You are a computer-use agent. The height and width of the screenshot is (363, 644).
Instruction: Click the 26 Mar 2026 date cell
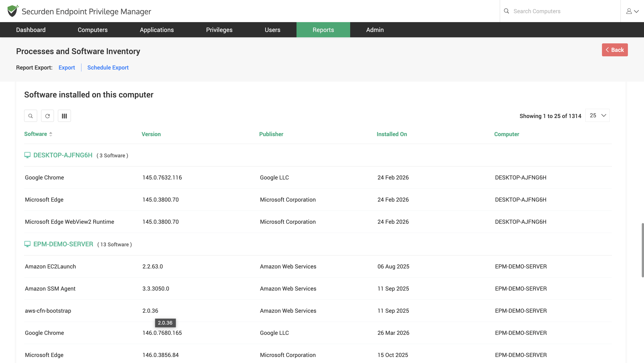tap(393, 333)
